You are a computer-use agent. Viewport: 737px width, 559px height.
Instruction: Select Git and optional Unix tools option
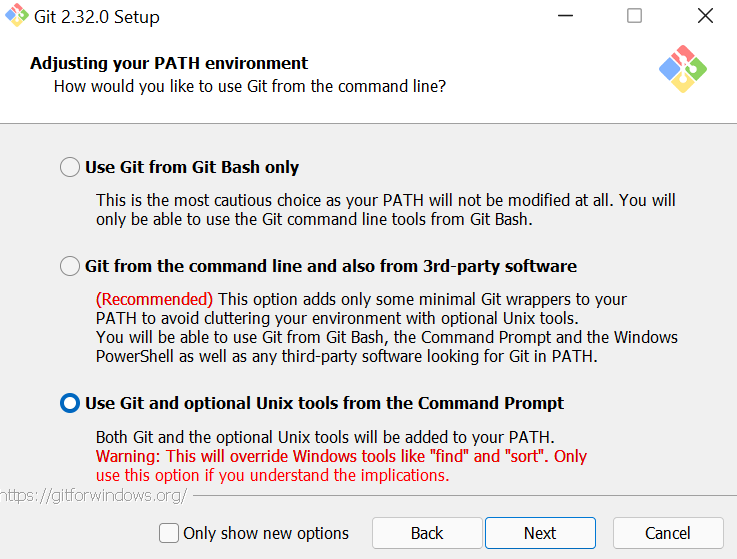[70, 403]
